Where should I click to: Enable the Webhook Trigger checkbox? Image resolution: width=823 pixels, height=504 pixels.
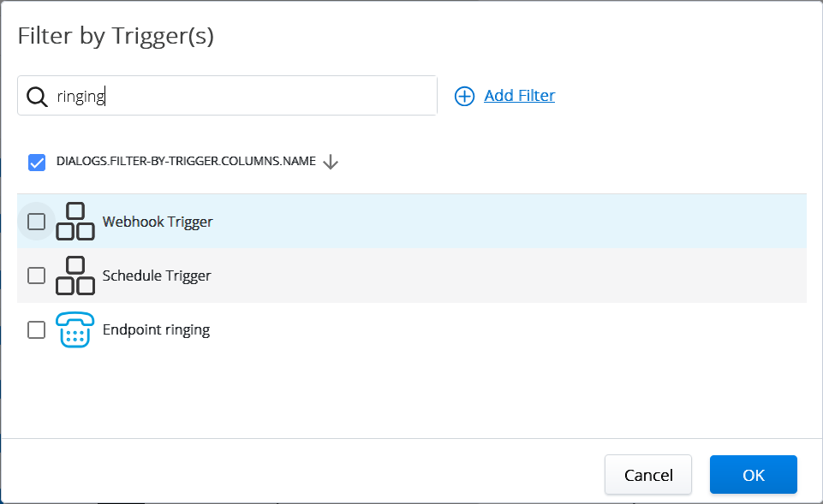click(x=36, y=221)
